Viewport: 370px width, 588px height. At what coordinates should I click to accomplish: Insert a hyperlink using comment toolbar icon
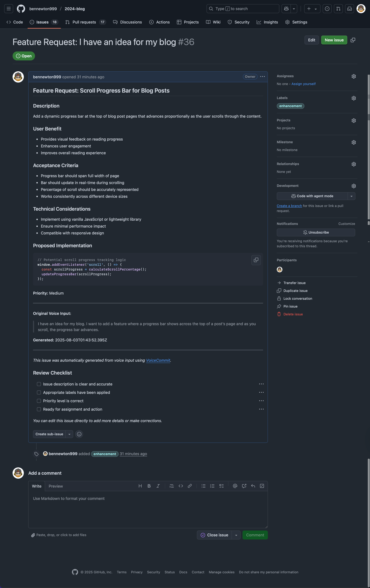pos(190,486)
